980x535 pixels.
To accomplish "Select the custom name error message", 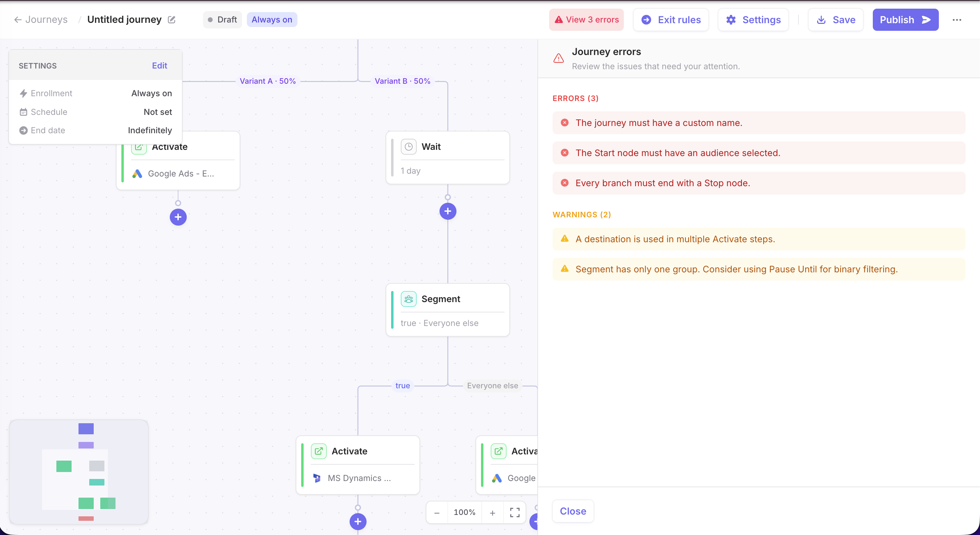I will click(759, 123).
